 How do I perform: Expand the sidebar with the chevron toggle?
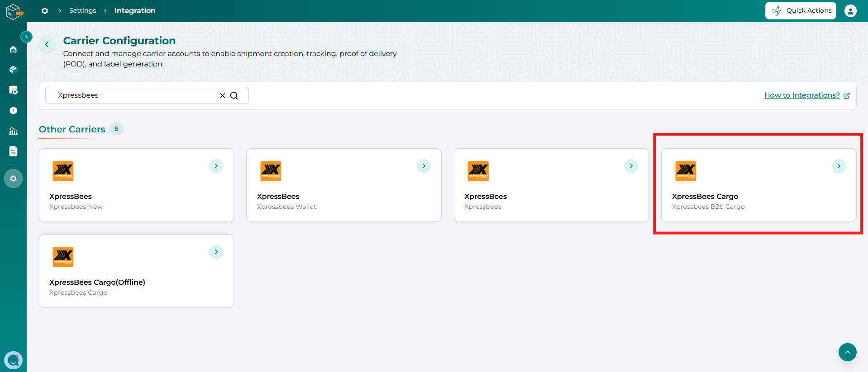point(27,37)
